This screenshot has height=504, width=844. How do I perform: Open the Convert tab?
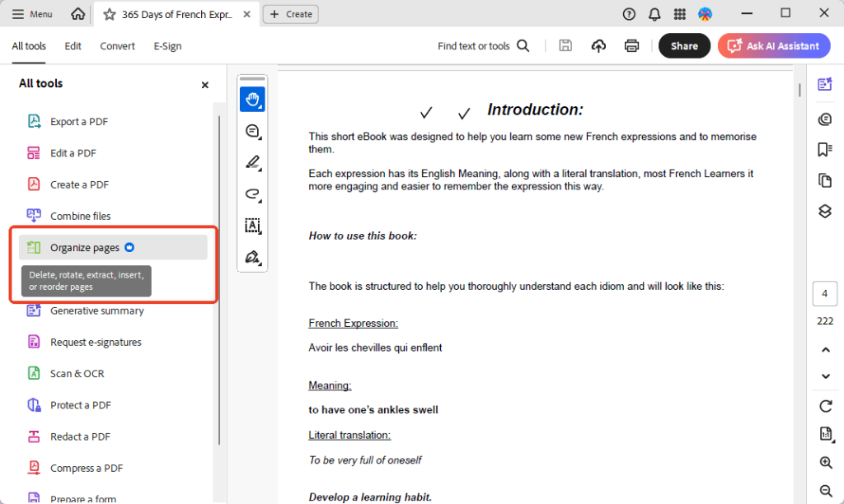pos(117,46)
